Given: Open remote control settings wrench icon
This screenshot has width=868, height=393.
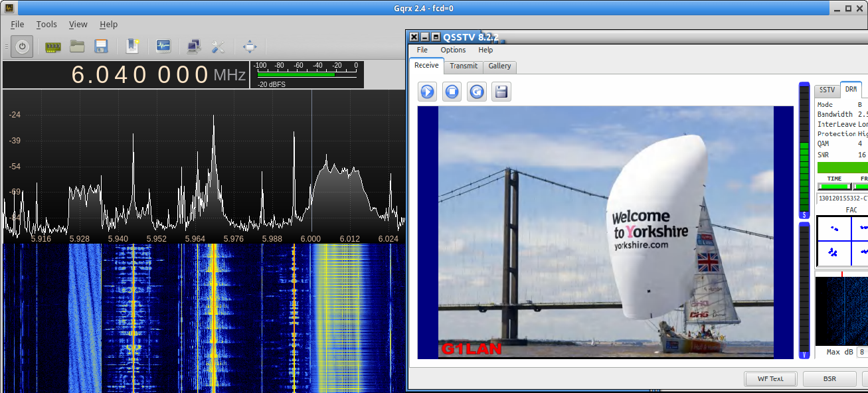Looking at the screenshot, I should (x=218, y=46).
